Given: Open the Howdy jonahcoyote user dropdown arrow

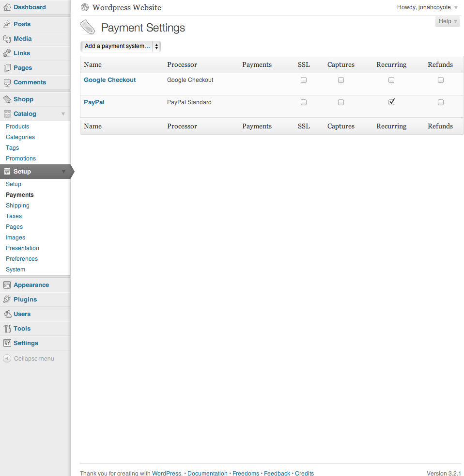Looking at the screenshot, I should point(456,8).
